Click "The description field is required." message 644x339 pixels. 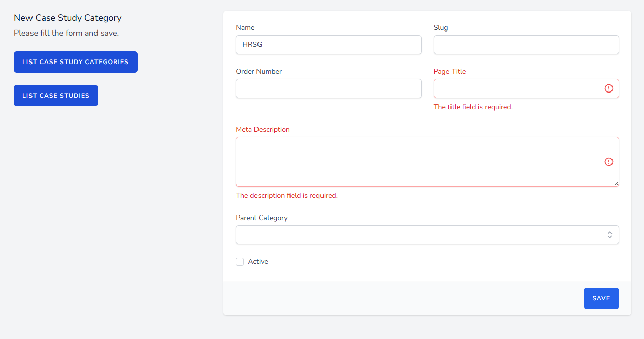(286, 196)
